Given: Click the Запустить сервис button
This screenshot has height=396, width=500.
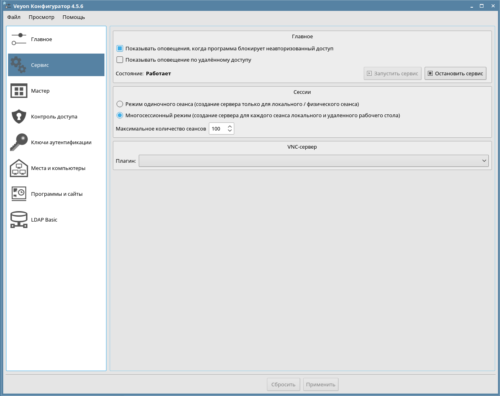Looking at the screenshot, I should 393,73.
